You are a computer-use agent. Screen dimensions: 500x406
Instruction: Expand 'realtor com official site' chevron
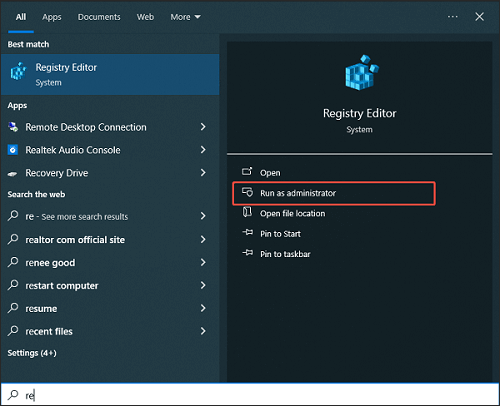coord(203,239)
